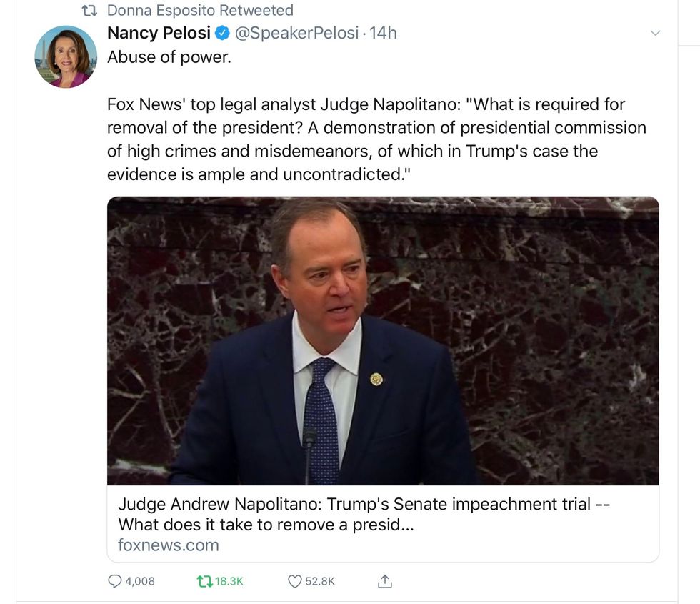The width and height of the screenshot is (700, 604).
Task: Open the circular profile avatar picture
Action: click(x=66, y=56)
